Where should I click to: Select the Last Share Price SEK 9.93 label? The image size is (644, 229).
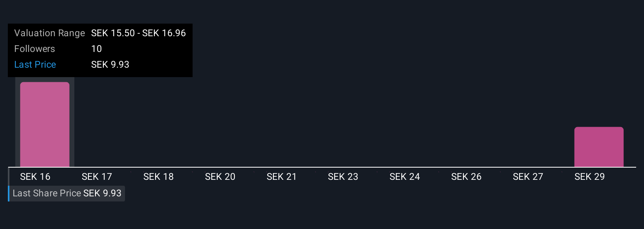click(x=67, y=193)
